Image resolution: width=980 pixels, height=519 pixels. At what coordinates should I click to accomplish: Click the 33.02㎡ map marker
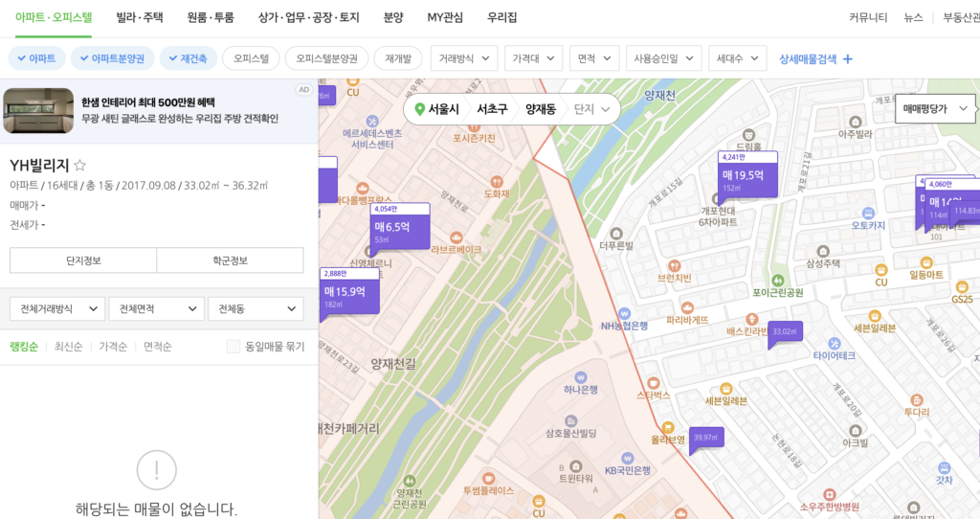coord(784,332)
